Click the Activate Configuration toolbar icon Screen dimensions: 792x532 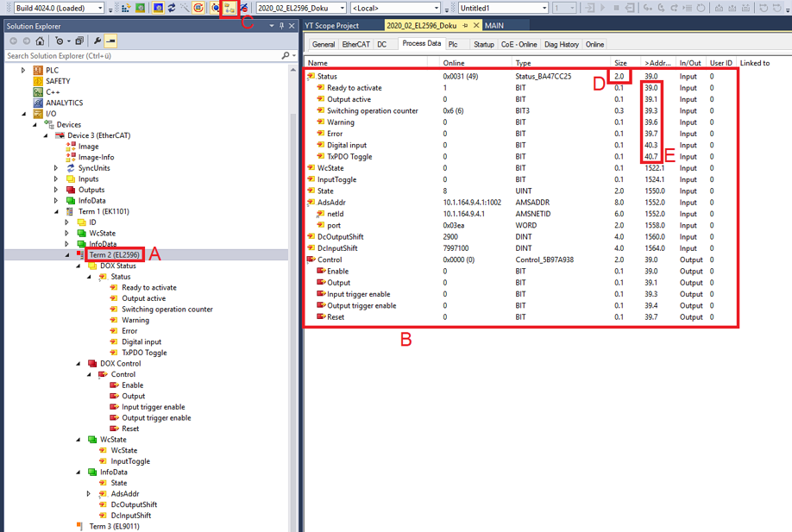coord(126,8)
